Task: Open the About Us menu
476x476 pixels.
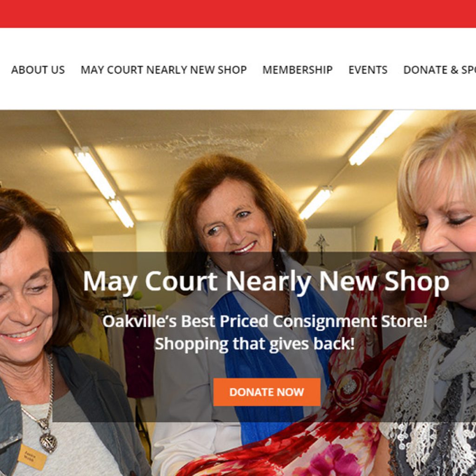Action: click(38, 70)
